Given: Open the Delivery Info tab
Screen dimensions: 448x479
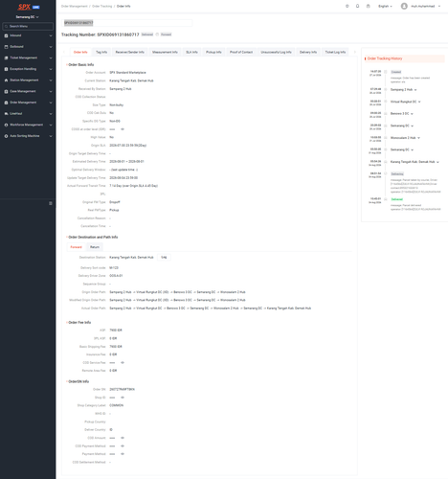Looking at the screenshot, I should [308, 52].
